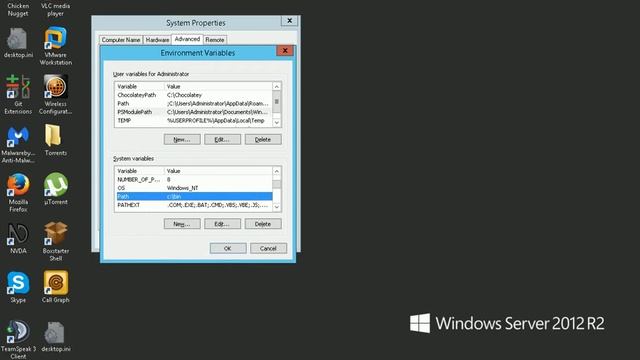This screenshot has width=640, height=360.
Task: Click the user variables scroll up arrow
Action: coord(277,87)
